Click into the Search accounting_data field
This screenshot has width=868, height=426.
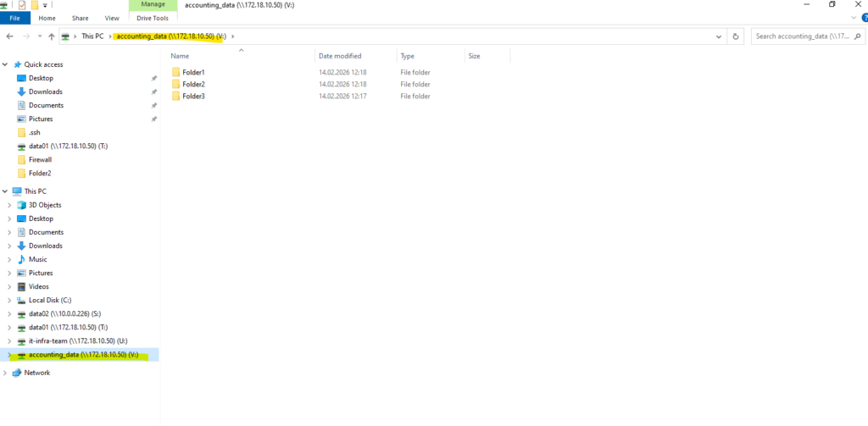coord(803,36)
